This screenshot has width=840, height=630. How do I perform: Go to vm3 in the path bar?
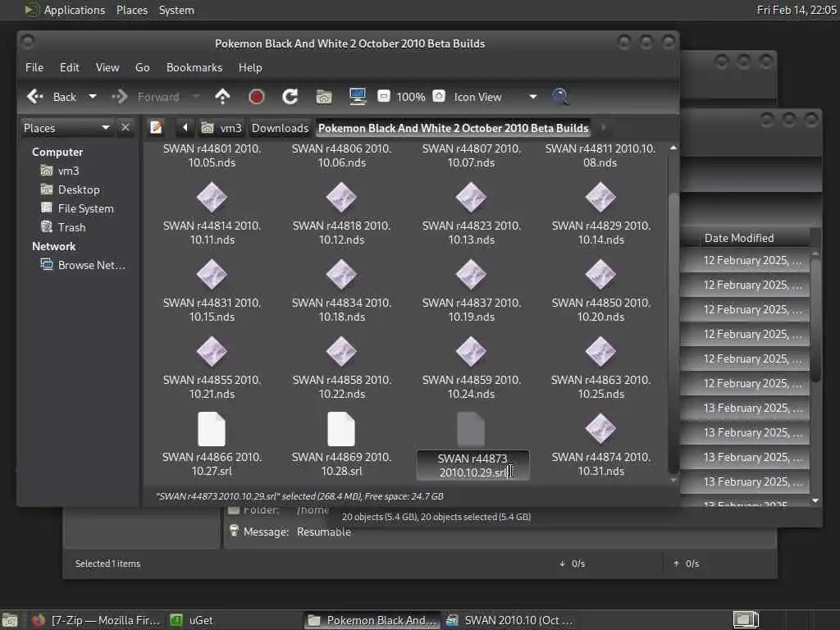[x=221, y=128]
